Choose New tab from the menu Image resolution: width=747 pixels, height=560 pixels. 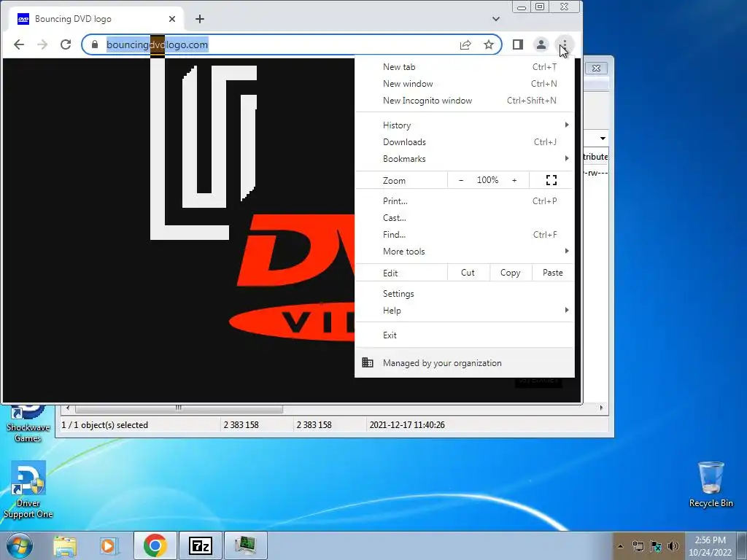point(465,67)
